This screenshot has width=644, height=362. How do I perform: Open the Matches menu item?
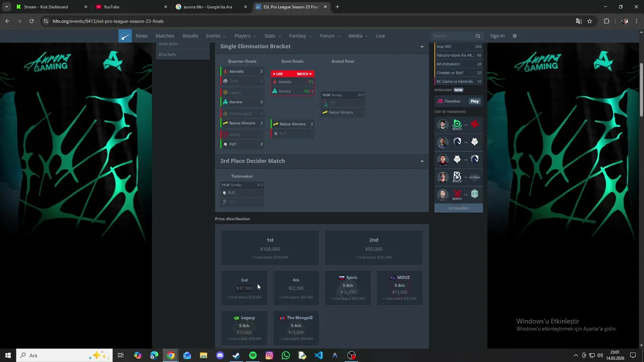[165, 36]
